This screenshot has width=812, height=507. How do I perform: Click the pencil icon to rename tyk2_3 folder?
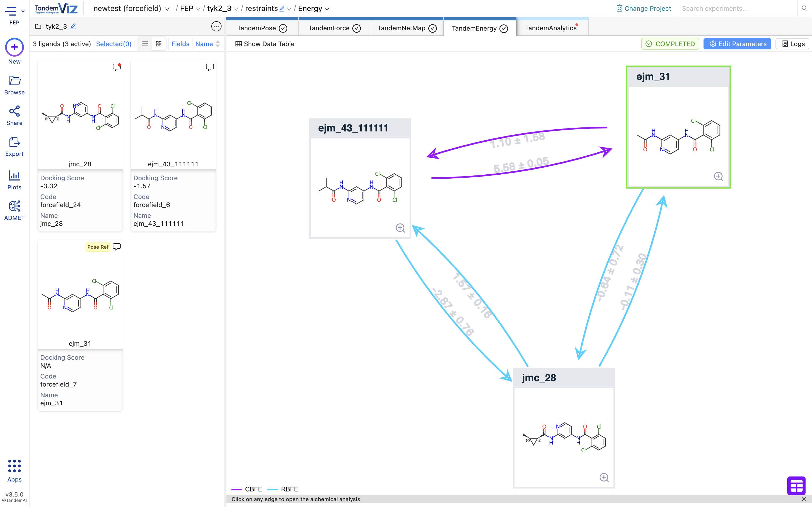(x=73, y=26)
